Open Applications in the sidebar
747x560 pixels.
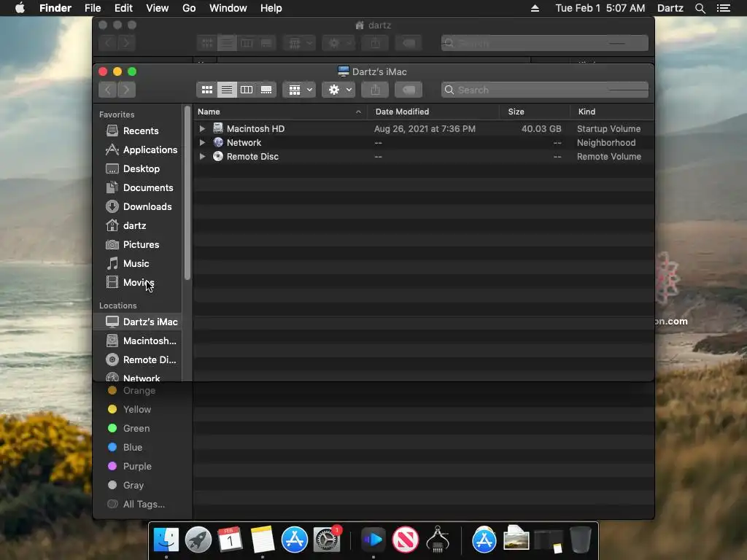(138, 149)
